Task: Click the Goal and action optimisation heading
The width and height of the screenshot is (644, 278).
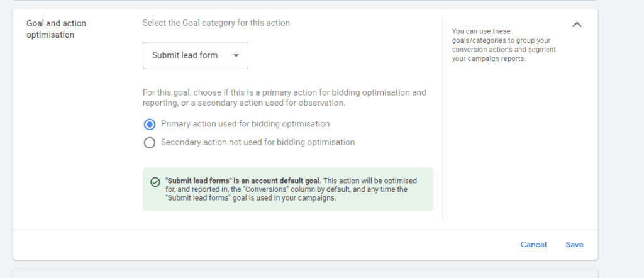Action: (56, 29)
